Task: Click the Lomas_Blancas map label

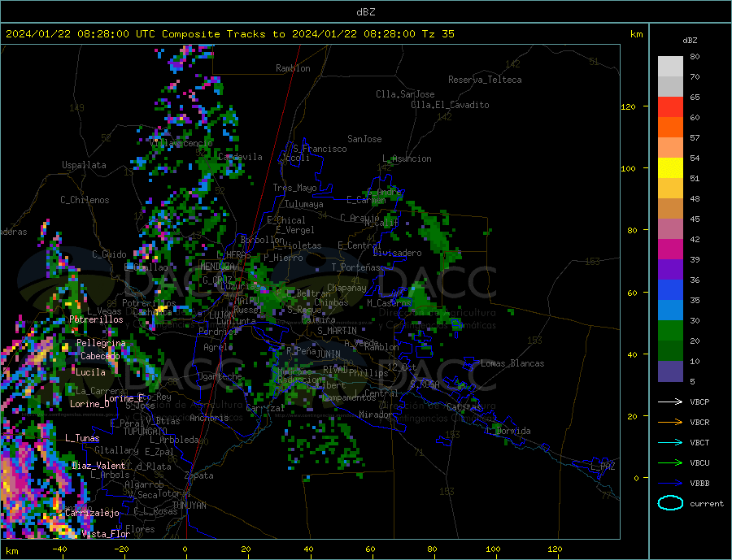Action: pos(512,363)
